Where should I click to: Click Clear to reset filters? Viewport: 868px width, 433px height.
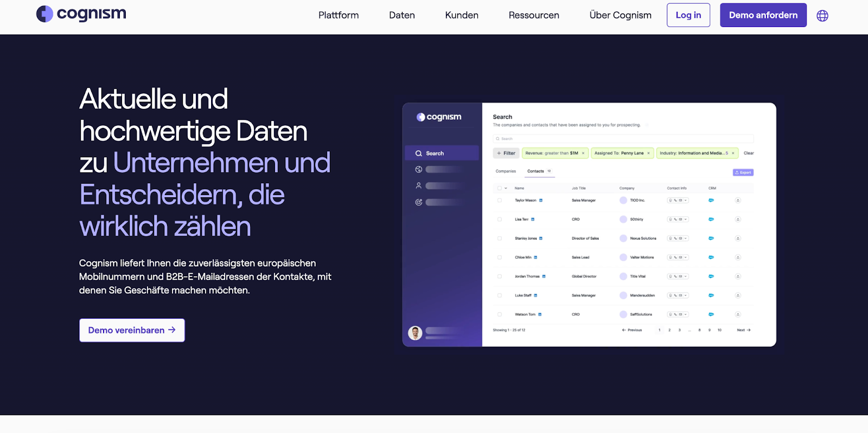point(749,153)
